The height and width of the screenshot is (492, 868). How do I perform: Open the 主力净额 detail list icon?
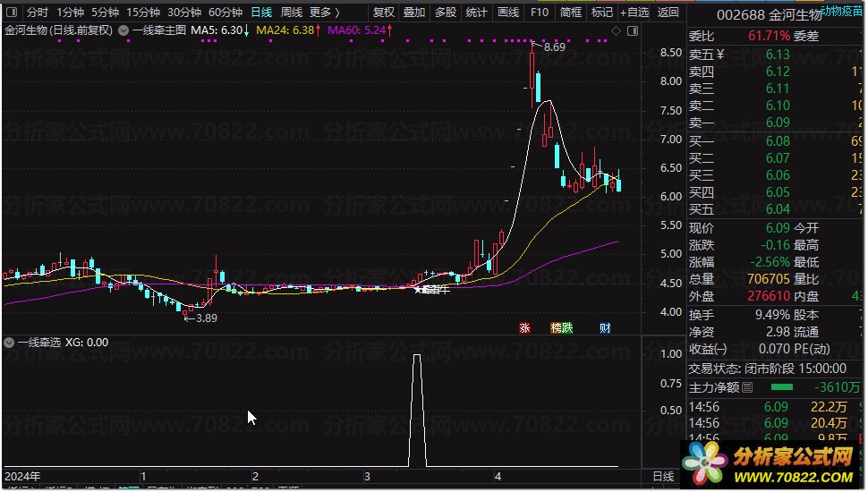[x=747, y=387]
